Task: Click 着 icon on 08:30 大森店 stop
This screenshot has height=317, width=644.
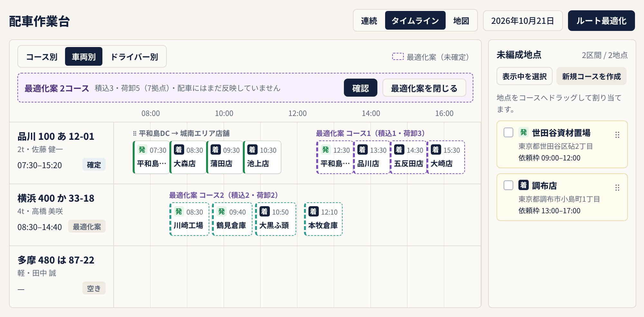Action: (x=179, y=150)
